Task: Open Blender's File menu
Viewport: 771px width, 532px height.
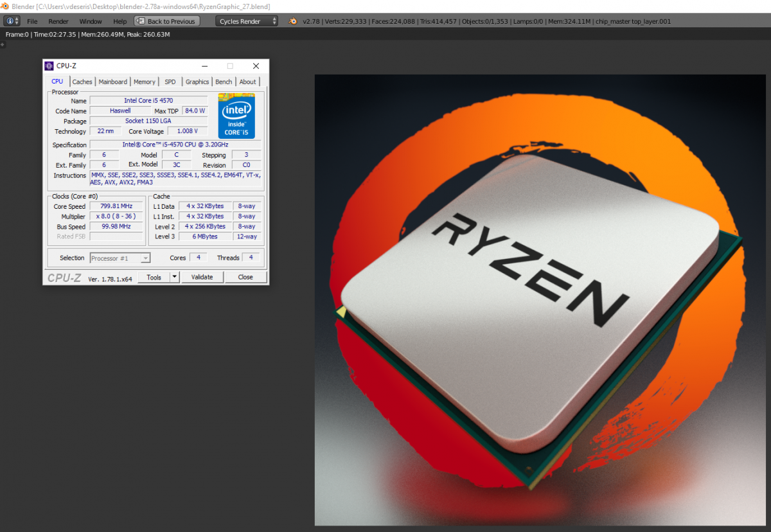Action: pos(32,21)
